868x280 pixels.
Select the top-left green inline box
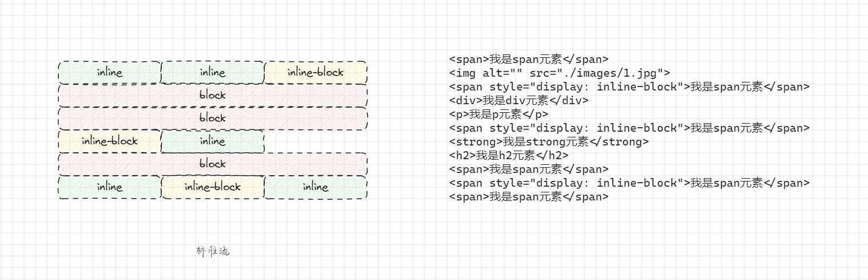pyautogui.click(x=109, y=73)
